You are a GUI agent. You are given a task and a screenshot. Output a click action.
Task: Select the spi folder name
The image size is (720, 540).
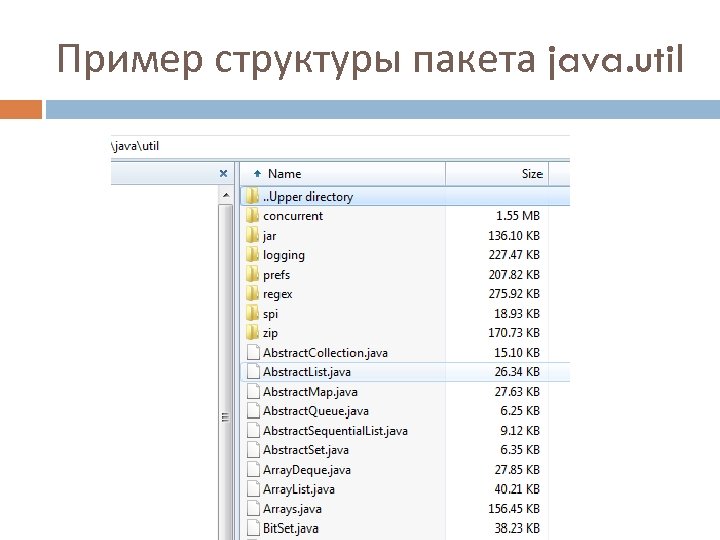point(270,314)
